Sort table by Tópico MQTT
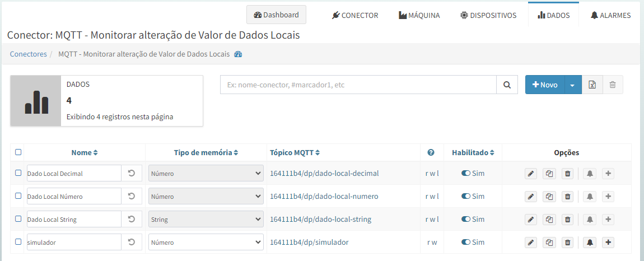 (295, 152)
